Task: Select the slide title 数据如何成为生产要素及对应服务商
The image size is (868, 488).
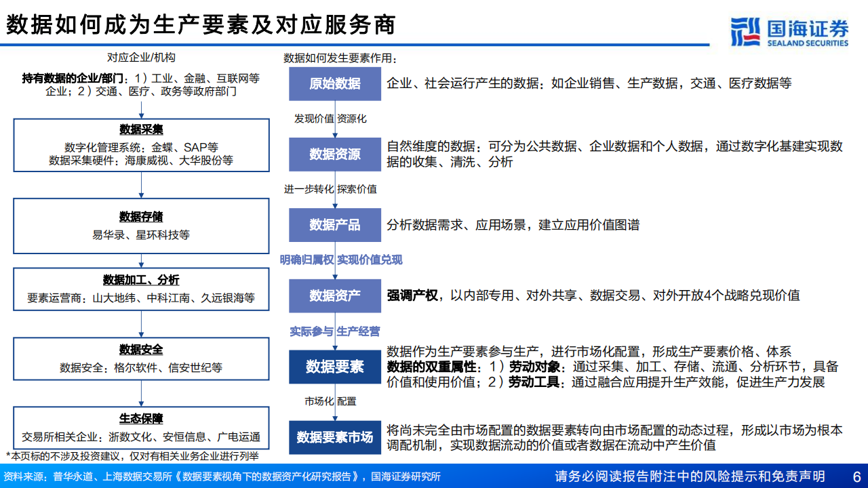Action: click(x=201, y=25)
